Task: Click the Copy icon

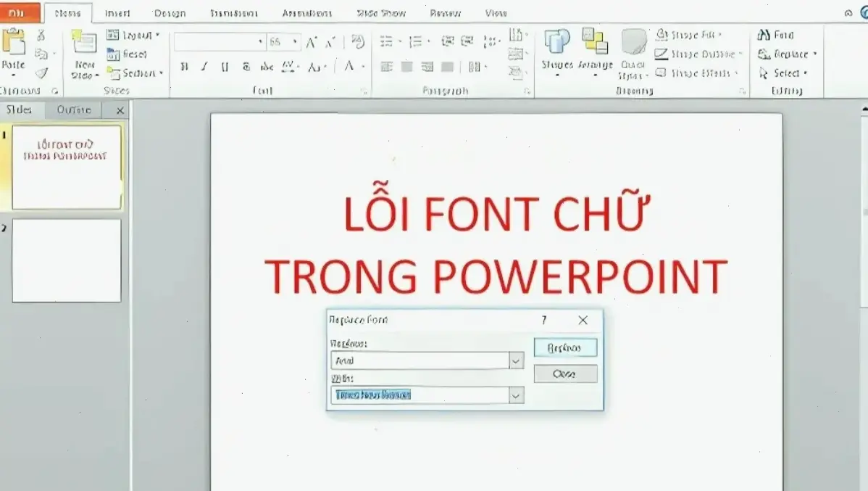Action: pos(41,54)
